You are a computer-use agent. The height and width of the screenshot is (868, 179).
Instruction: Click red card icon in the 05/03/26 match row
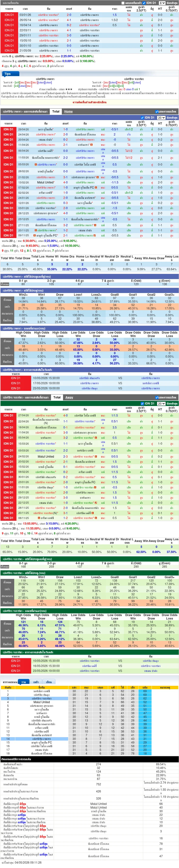point(36,165)
